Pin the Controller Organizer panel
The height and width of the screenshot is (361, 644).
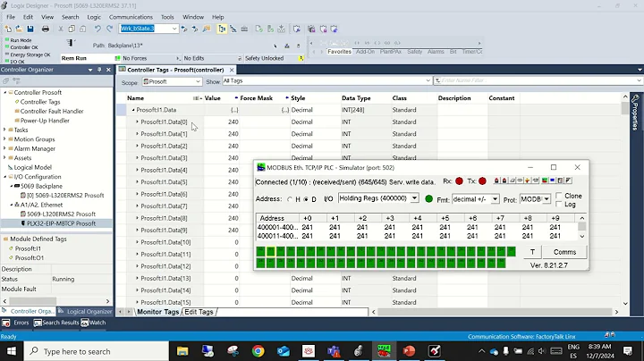99,70
